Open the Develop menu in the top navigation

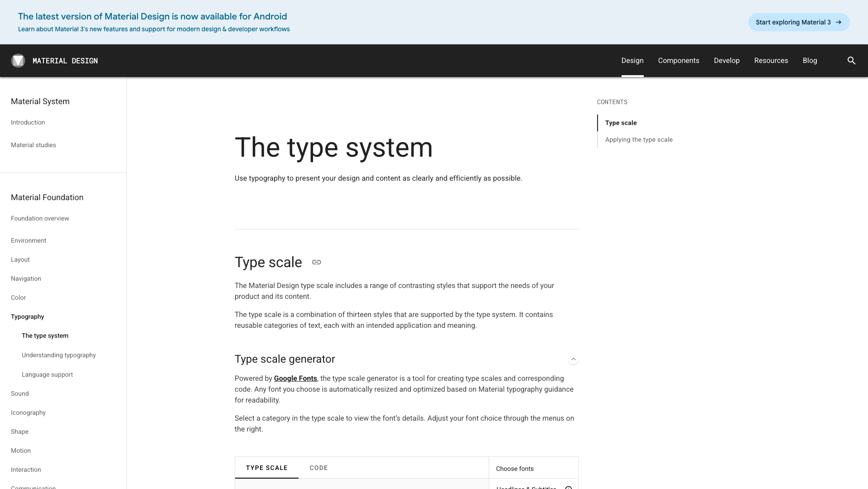(x=726, y=60)
